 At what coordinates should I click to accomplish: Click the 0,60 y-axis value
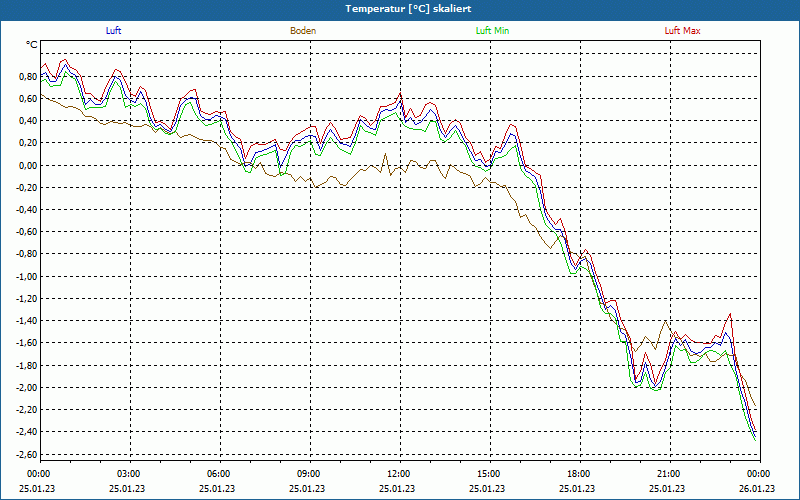[x=29, y=98]
